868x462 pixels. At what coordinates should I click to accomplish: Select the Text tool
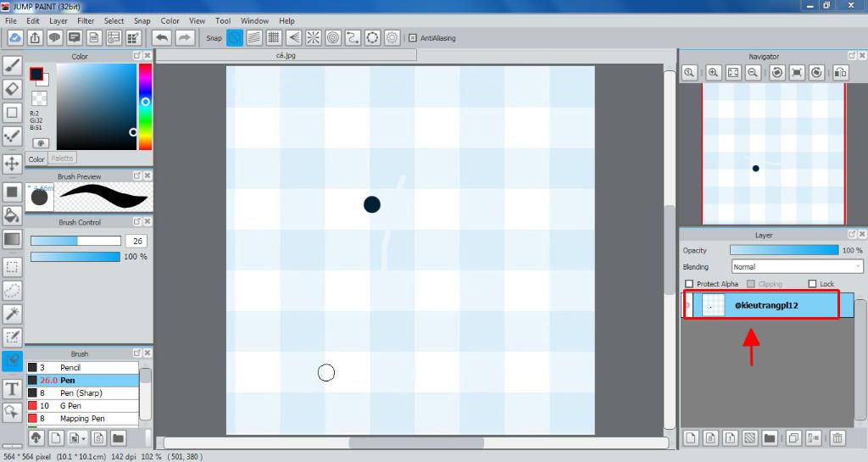pyautogui.click(x=12, y=388)
